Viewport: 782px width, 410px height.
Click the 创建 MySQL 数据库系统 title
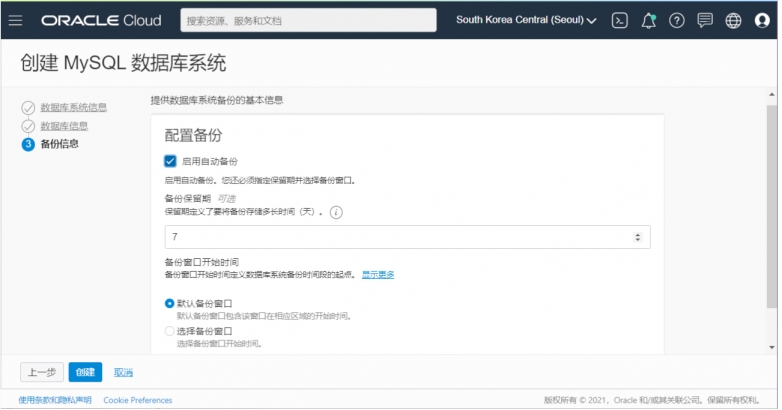[x=123, y=63]
